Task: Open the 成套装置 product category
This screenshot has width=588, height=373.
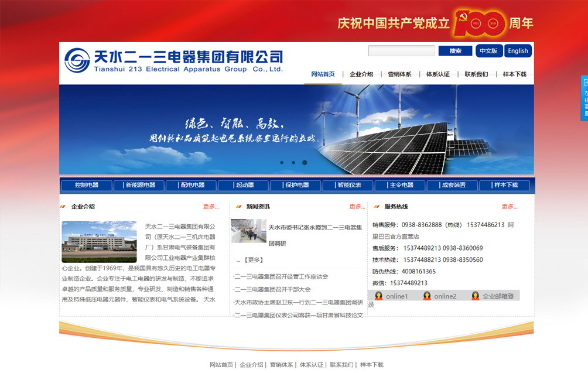Action: 452,185
